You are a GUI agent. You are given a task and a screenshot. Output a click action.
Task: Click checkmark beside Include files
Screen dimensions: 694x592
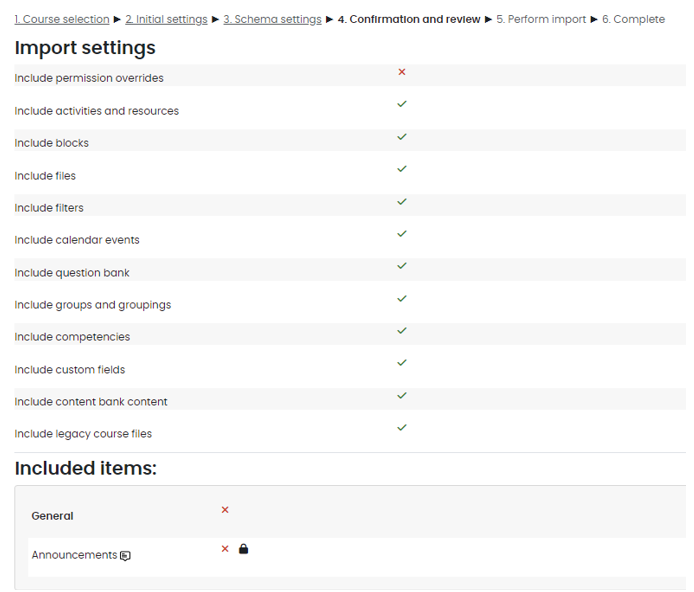point(402,169)
